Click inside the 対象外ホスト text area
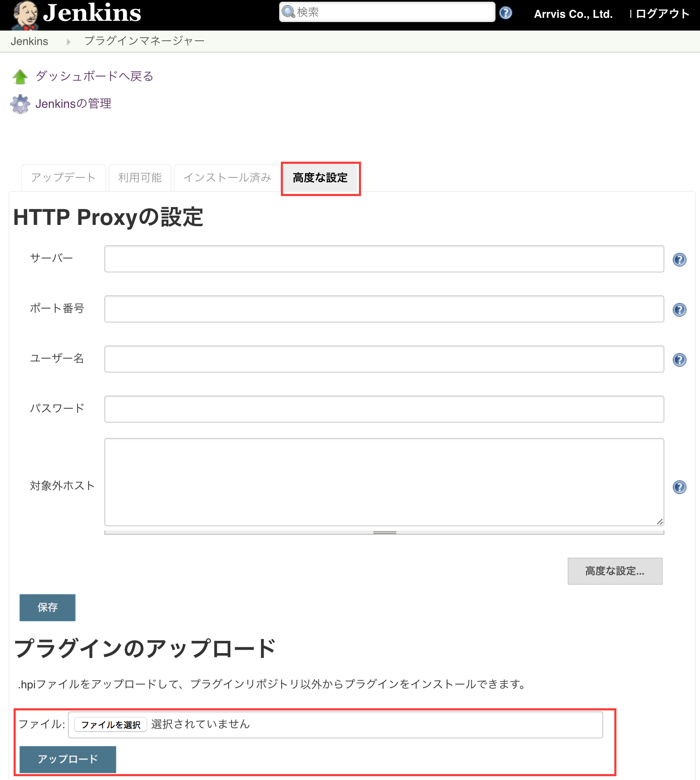This screenshot has height=780, width=700. pyautogui.click(x=384, y=482)
